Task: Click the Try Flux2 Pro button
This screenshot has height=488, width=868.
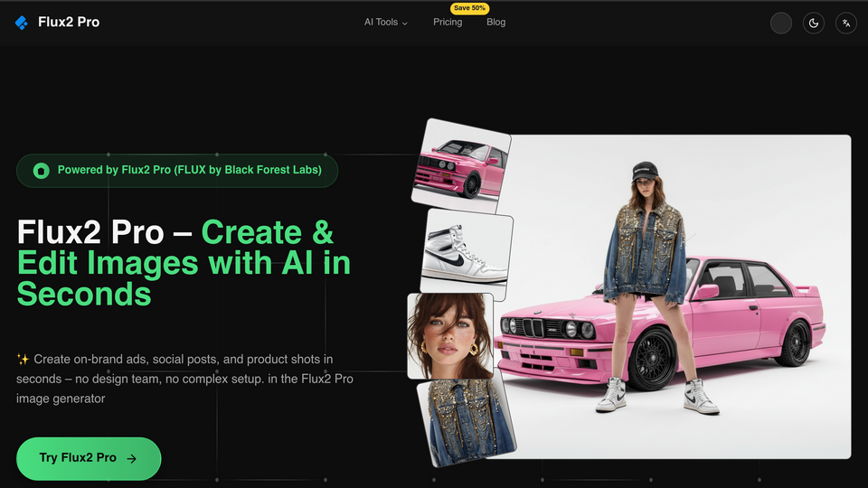Action: click(x=89, y=458)
